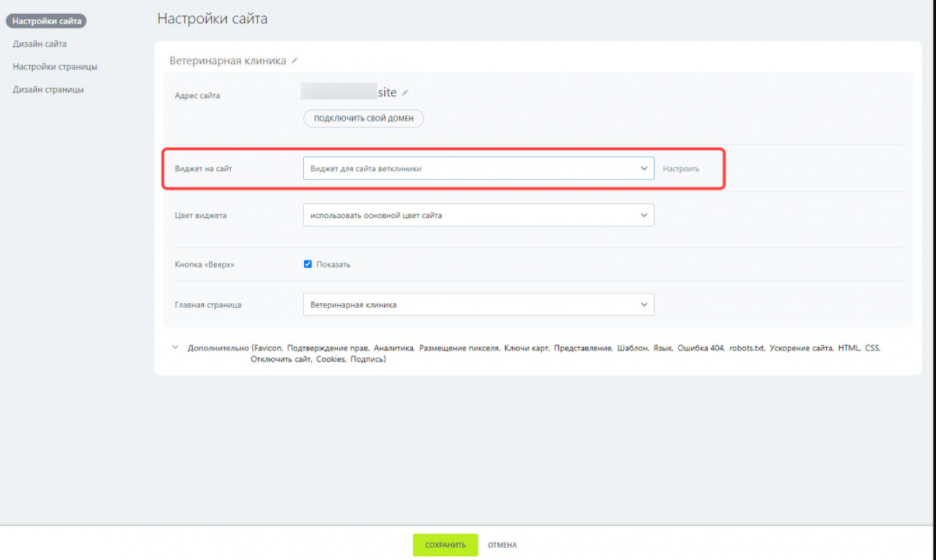The height and width of the screenshot is (560, 936).
Task: Go to Дизайн сайта section
Action: 40,44
